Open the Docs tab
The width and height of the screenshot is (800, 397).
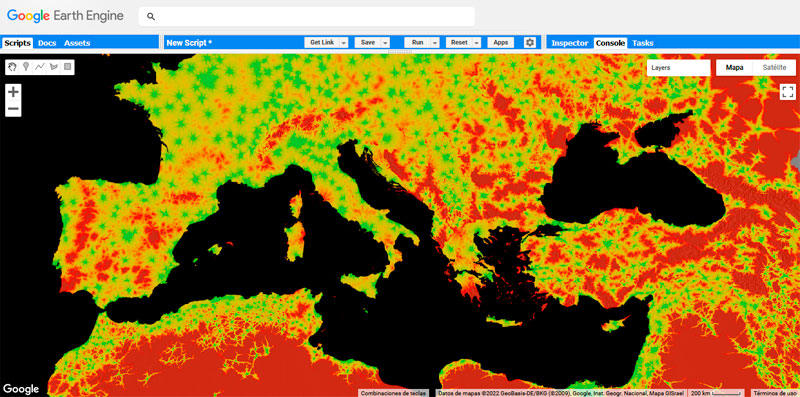click(x=47, y=43)
